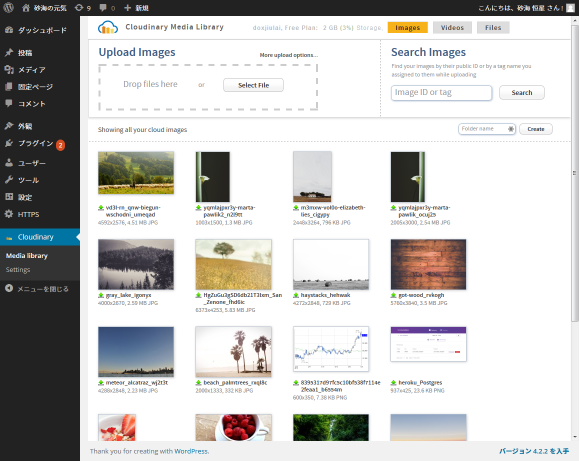Image resolution: width=579 pixels, height=461 pixels.
Task: Click the plus icon to add new content
Action: (x=127, y=8)
